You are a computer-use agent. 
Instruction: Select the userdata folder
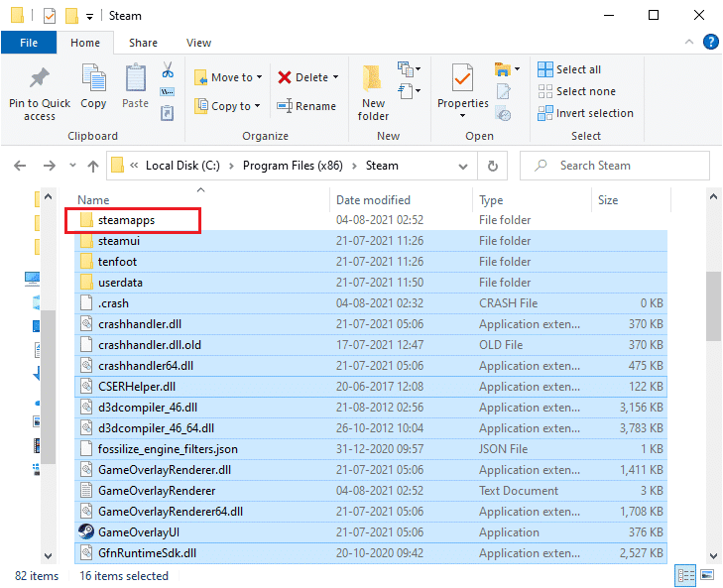click(x=371, y=283)
